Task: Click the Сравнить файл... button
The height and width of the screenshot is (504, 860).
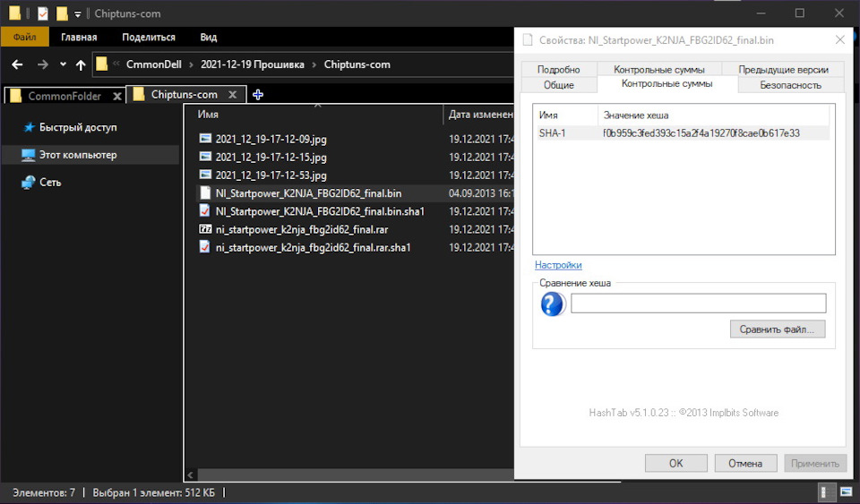Action: click(x=778, y=329)
